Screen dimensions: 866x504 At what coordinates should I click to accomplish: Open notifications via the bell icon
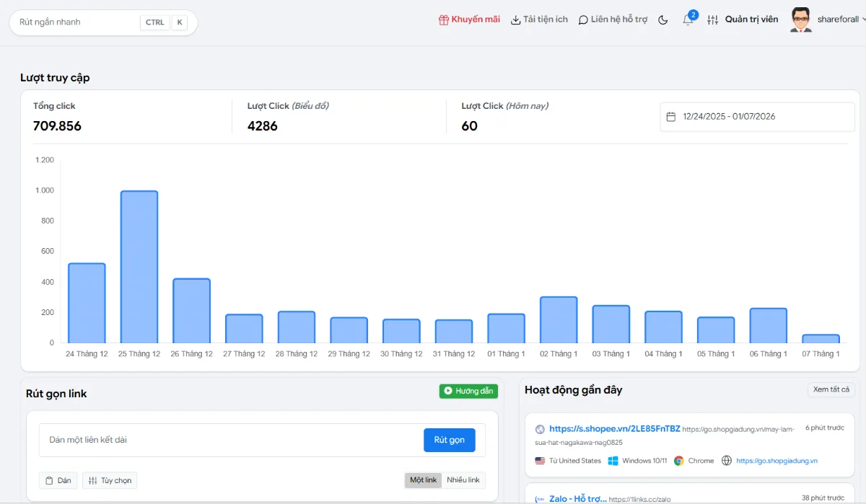(x=687, y=22)
